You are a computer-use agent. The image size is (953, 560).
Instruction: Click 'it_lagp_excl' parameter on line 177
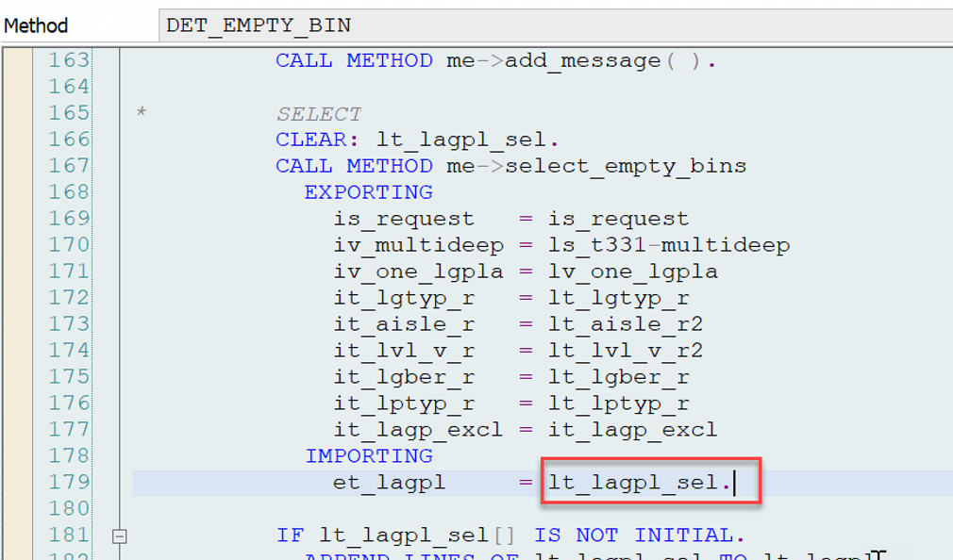[418, 430]
